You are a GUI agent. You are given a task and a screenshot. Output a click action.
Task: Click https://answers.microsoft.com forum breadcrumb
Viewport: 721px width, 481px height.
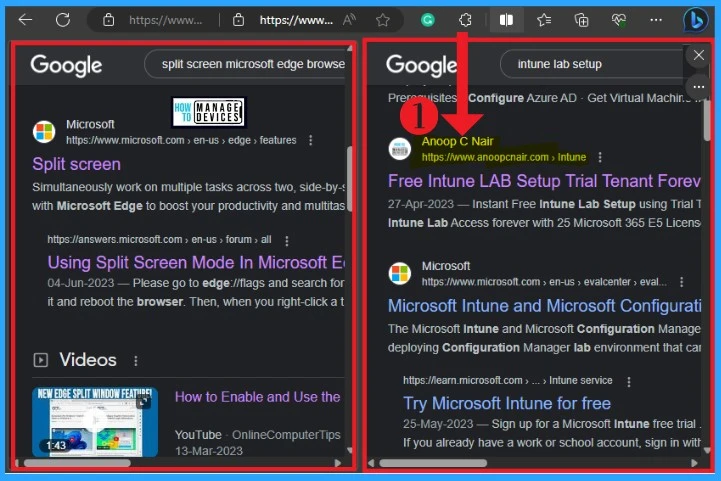[159, 240]
